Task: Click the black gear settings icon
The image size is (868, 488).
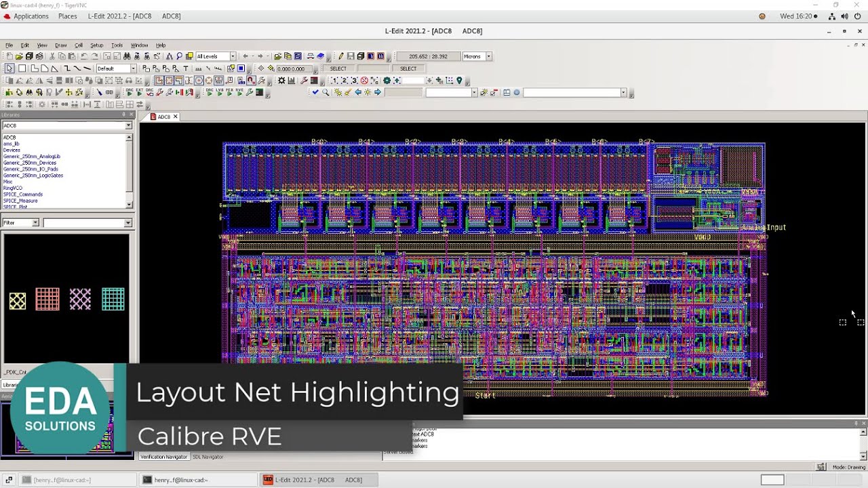Action: coord(281,81)
